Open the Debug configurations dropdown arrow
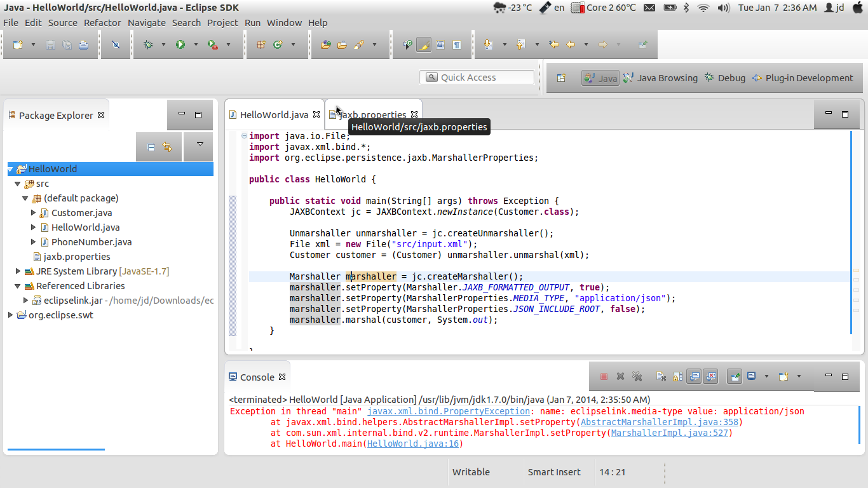The height and width of the screenshot is (488, 868). pos(163,44)
